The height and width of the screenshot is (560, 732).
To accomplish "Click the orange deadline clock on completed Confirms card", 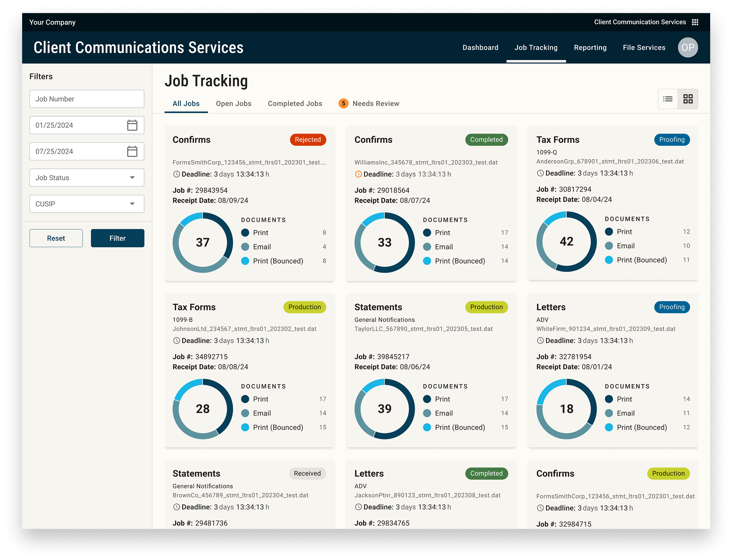I will [x=358, y=174].
